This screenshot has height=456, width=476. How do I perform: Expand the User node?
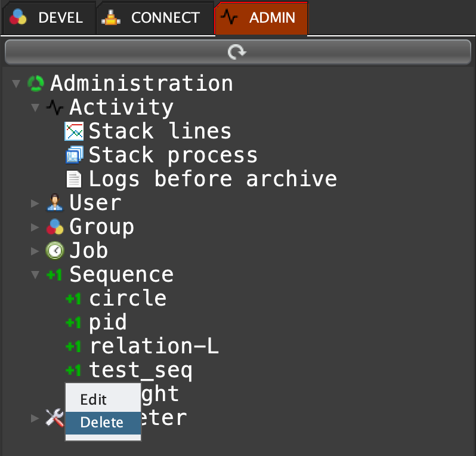(35, 203)
